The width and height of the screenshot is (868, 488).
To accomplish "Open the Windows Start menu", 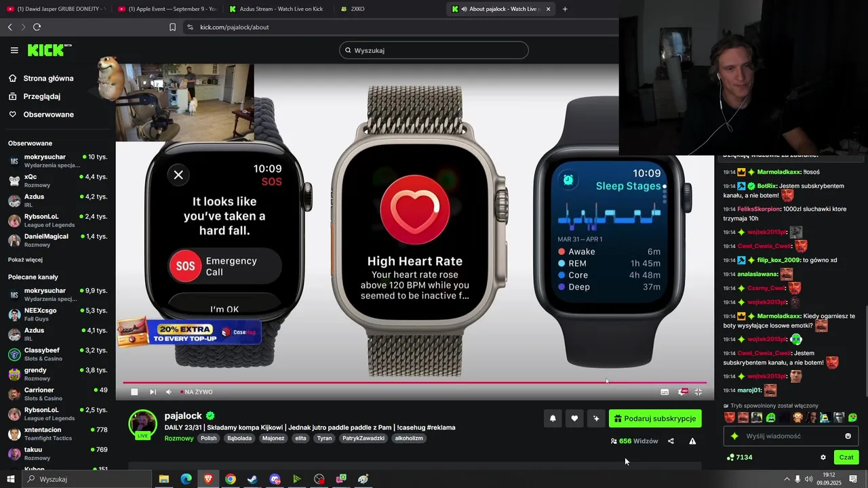I will point(10,479).
